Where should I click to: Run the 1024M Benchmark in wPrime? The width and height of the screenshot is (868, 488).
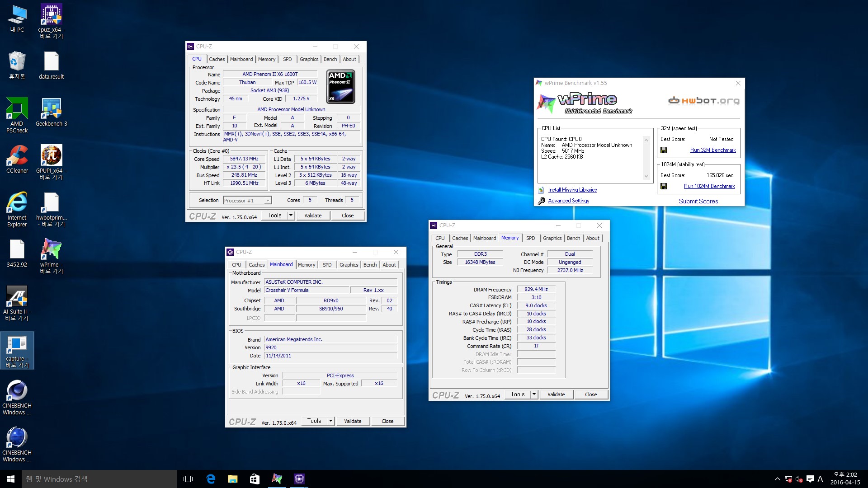709,186
